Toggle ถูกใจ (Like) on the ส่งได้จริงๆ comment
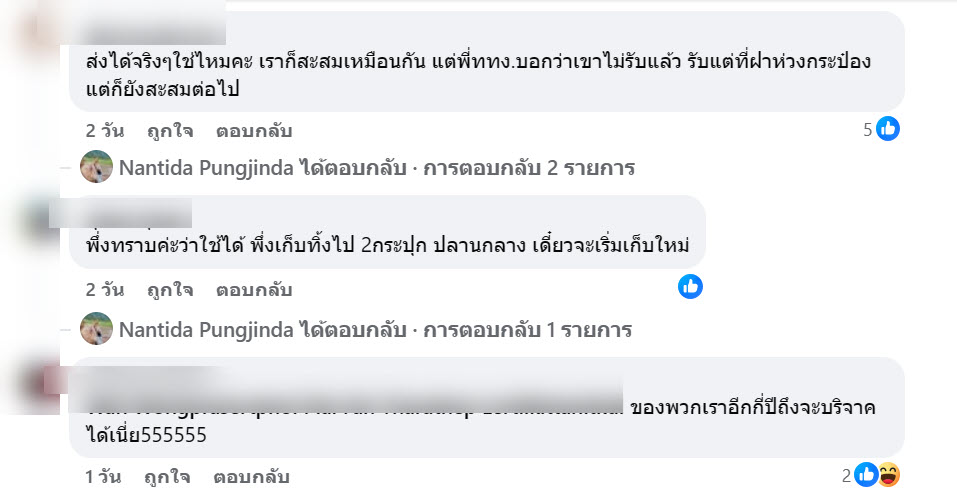957x492 pixels. [169, 131]
